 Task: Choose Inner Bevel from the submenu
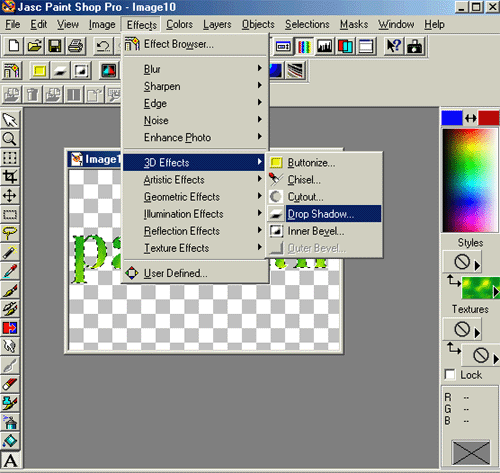(324, 231)
